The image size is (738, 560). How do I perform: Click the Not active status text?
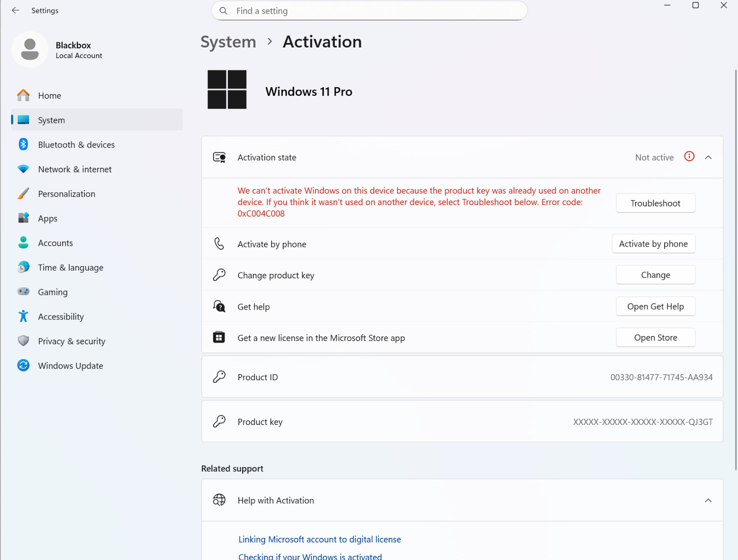[654, 157]
